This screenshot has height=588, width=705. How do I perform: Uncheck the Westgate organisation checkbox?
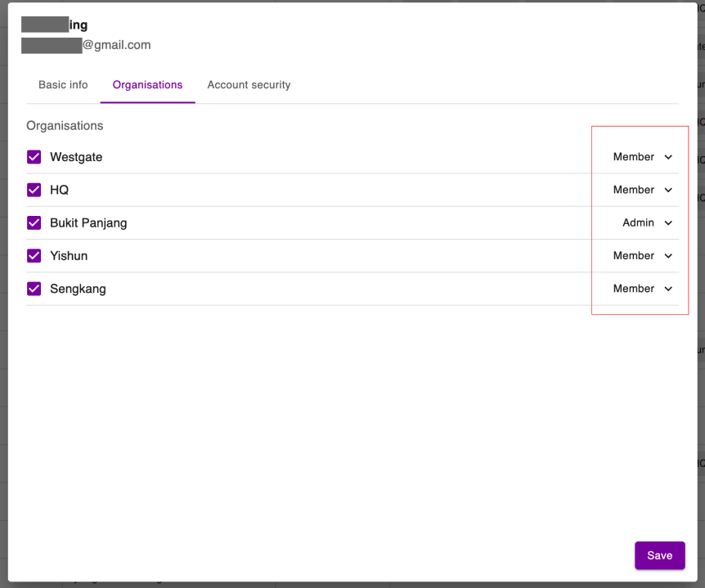[x=34, y=157]
